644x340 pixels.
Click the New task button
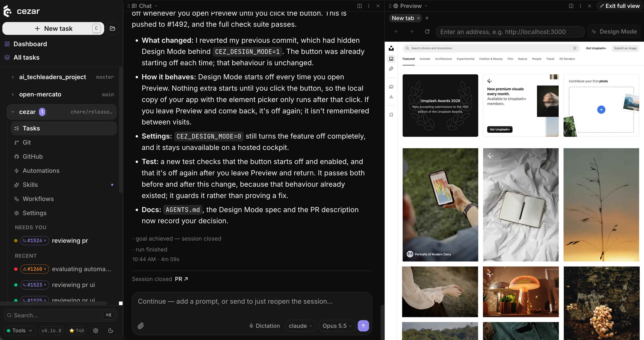pyautogui.click(x=53, y=28)
